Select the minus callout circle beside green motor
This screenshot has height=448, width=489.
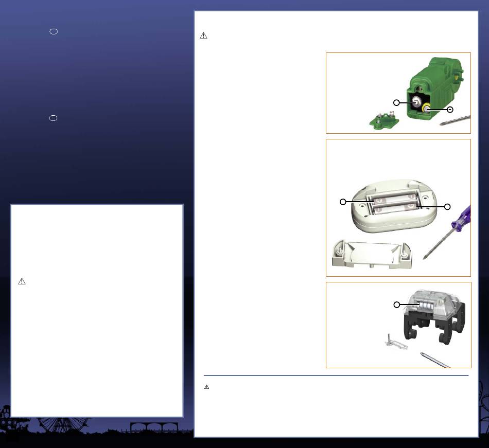(x=450, y=109)
